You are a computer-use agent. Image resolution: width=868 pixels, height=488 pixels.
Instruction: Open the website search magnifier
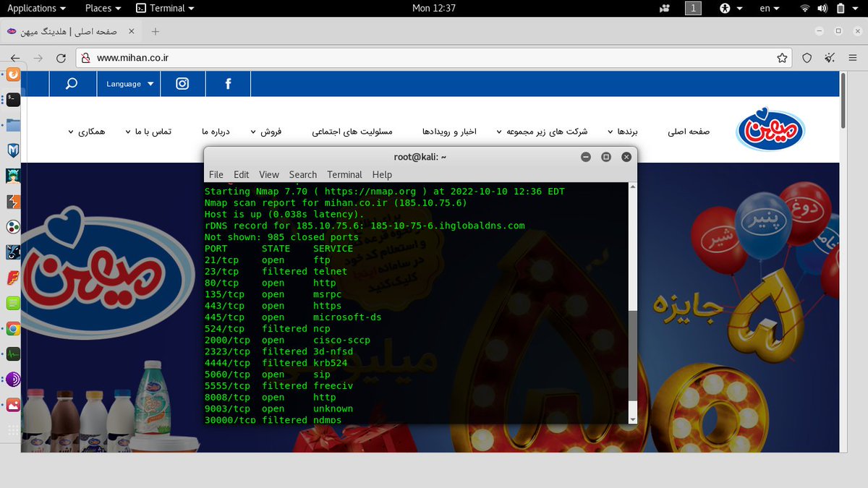[x=72, y=84]
